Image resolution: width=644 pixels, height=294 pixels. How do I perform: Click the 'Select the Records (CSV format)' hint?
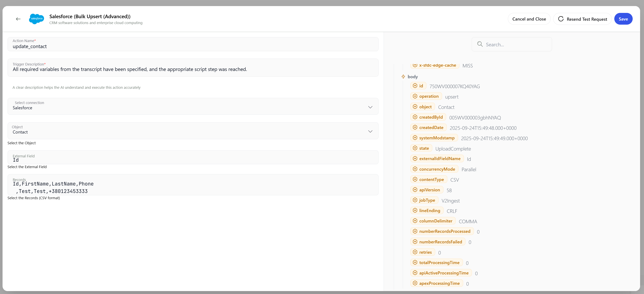tap(34, 198)
